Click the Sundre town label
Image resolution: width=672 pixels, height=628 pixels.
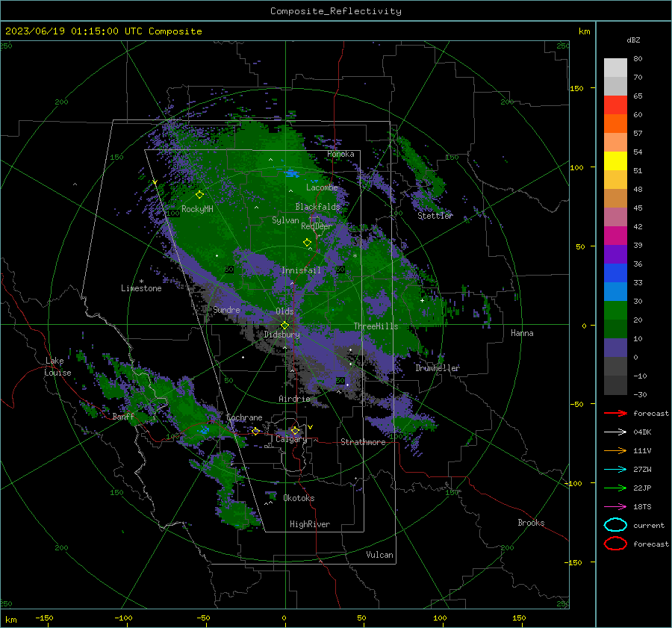pos(226,309)
